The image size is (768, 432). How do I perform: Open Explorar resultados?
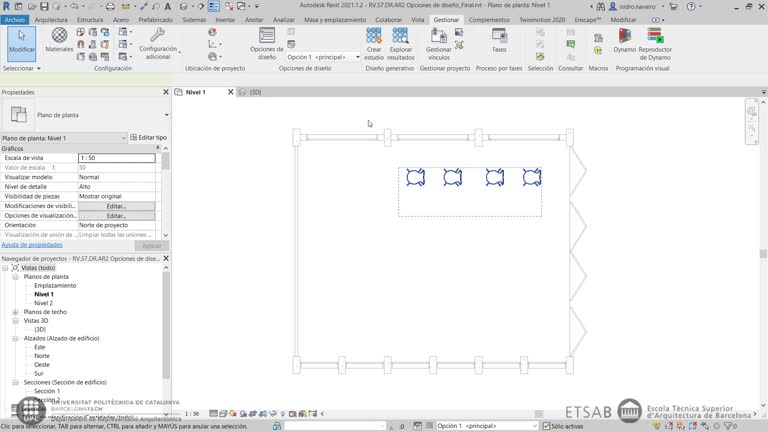coord(401,44)
